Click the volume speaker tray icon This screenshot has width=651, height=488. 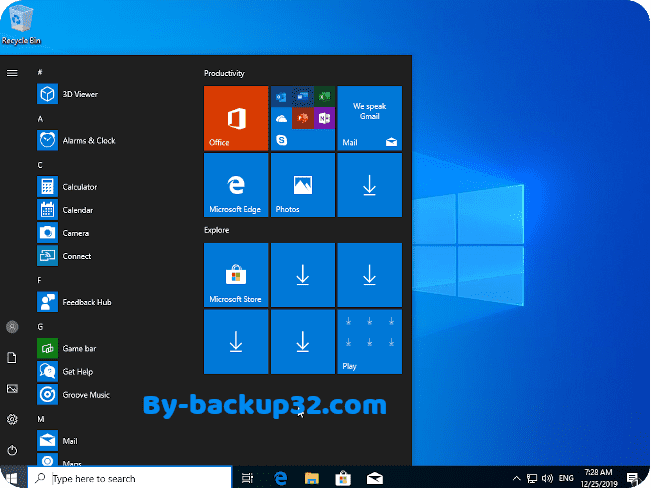pyautogui.click(x=547, y=478)
